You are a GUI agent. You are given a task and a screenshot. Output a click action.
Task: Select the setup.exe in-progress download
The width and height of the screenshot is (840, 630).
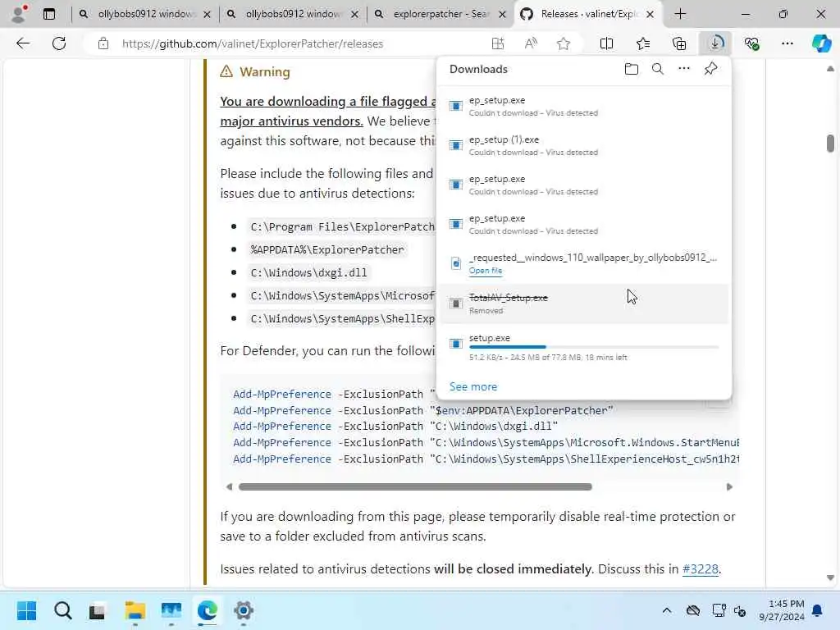tap(583, 347)
